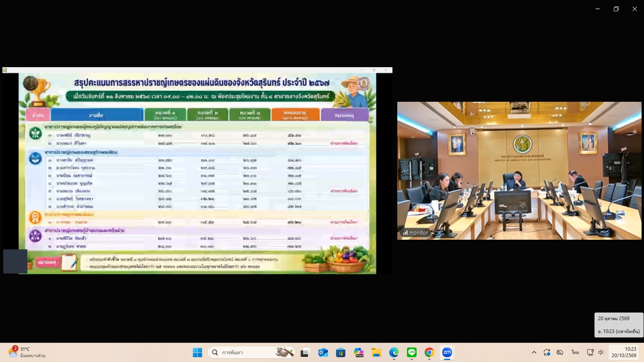Click the monitor name label

[x=415, y=232]
